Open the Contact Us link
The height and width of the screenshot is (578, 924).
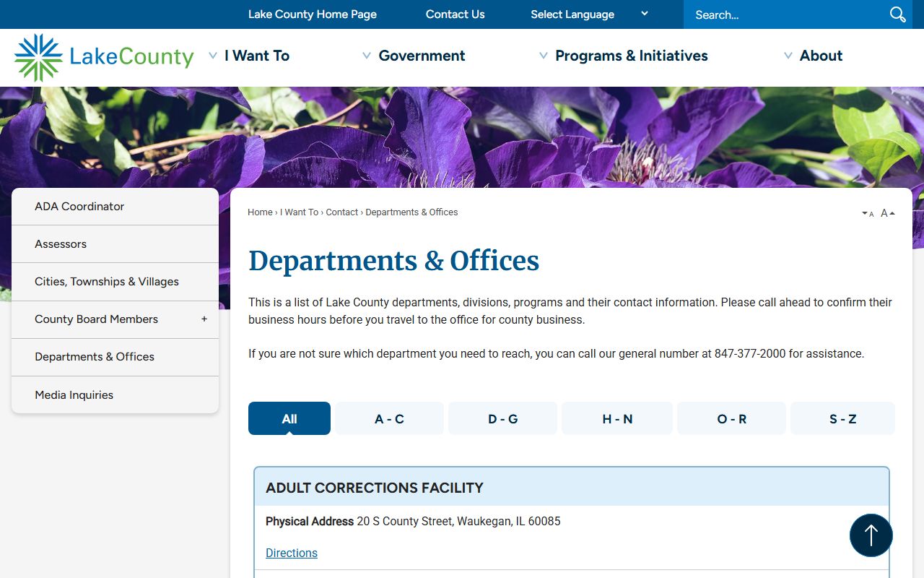coord(456,14)
